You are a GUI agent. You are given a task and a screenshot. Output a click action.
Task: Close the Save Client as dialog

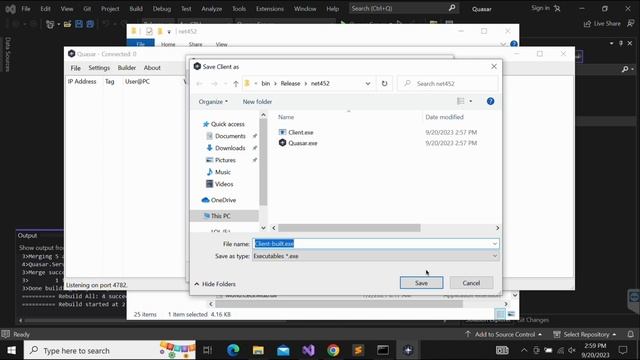(x=494, y=66)
